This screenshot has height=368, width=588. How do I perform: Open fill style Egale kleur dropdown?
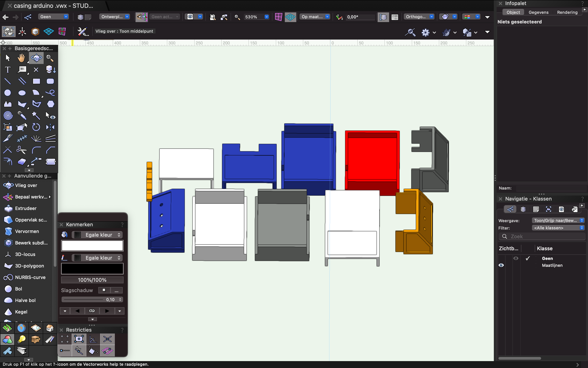coord(97,235)
